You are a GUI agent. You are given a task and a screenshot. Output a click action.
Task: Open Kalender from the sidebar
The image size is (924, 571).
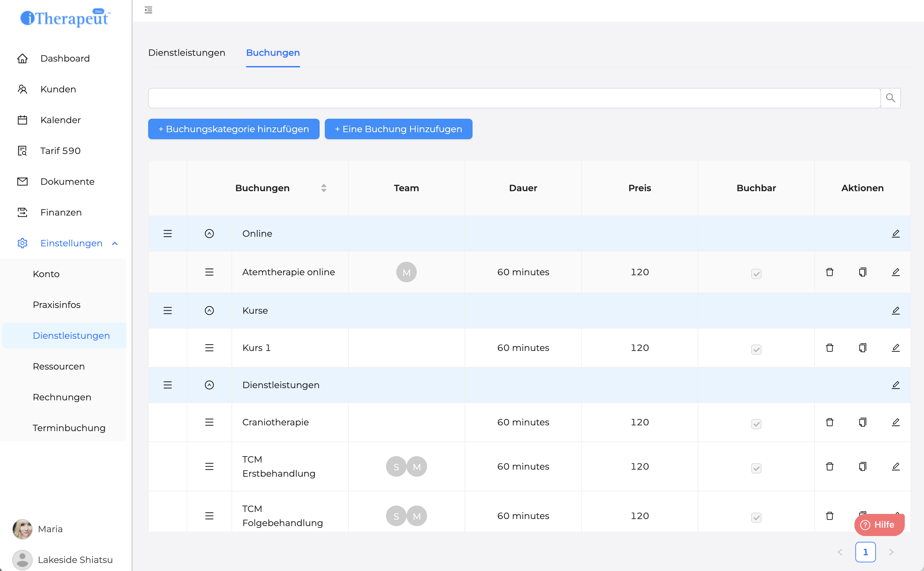[60, 120]
